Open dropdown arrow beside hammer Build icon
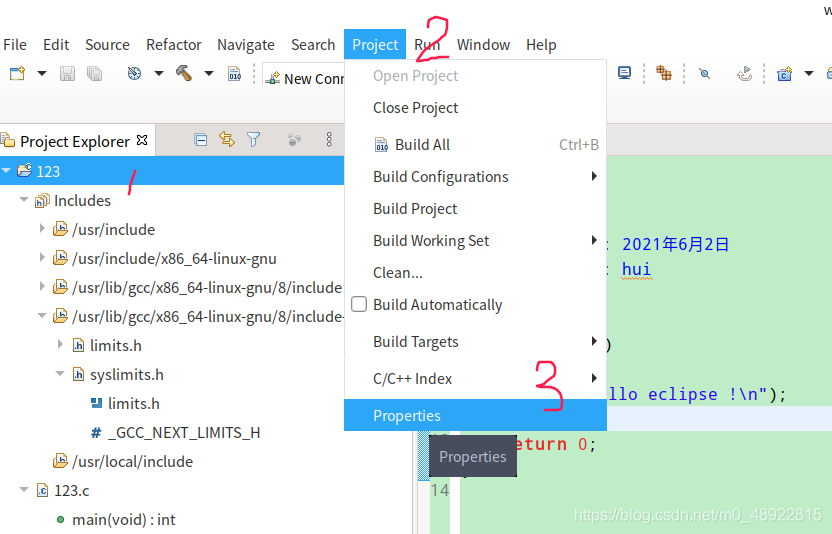Screen dimensions: 832x534 tap(209, 73)
